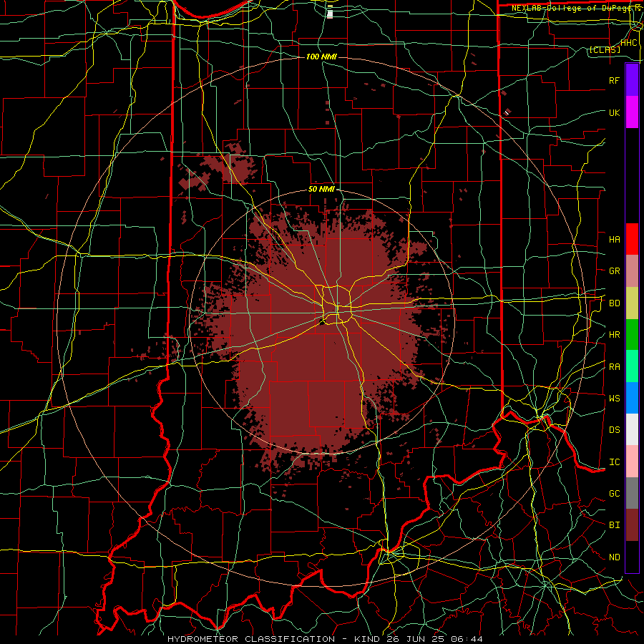Image resolution: width=644 pixels, height=644 pixels.
Task: Click the RA mint green legend swatch
Action: point(632,366)
